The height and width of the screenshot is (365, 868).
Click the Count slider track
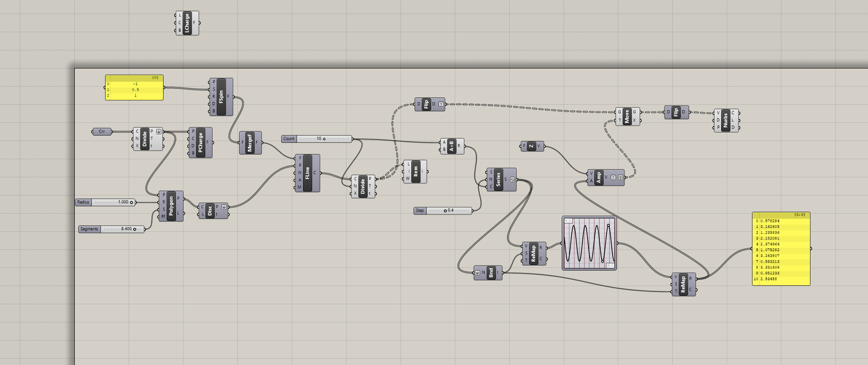324,139
